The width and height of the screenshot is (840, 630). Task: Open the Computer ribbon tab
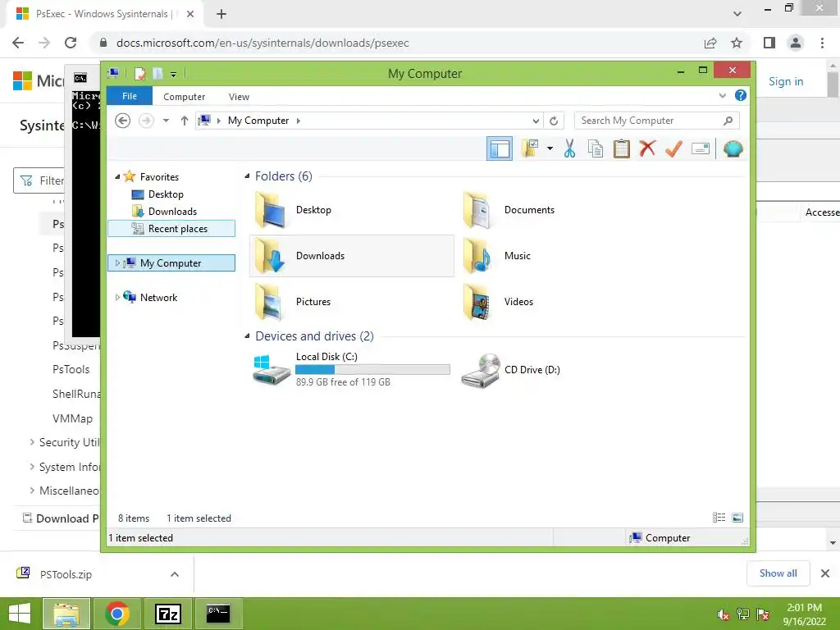pyautogui.click(x=185, y=97)
